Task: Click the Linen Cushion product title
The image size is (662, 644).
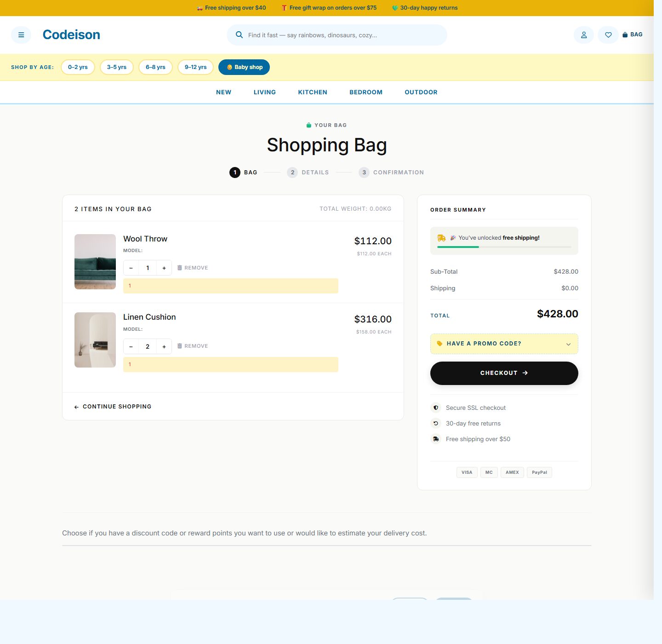Action: 149,317
